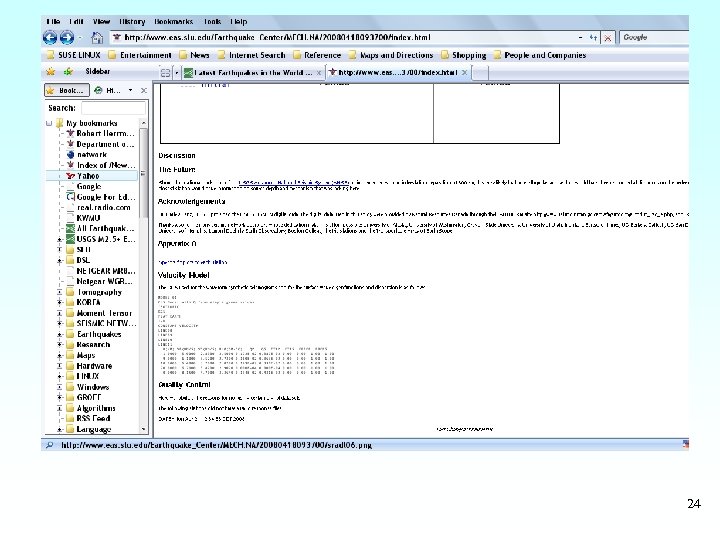Open Reference bookmark folder
The height and width of the screenshot is (540, 720).
tap(317, 55)
